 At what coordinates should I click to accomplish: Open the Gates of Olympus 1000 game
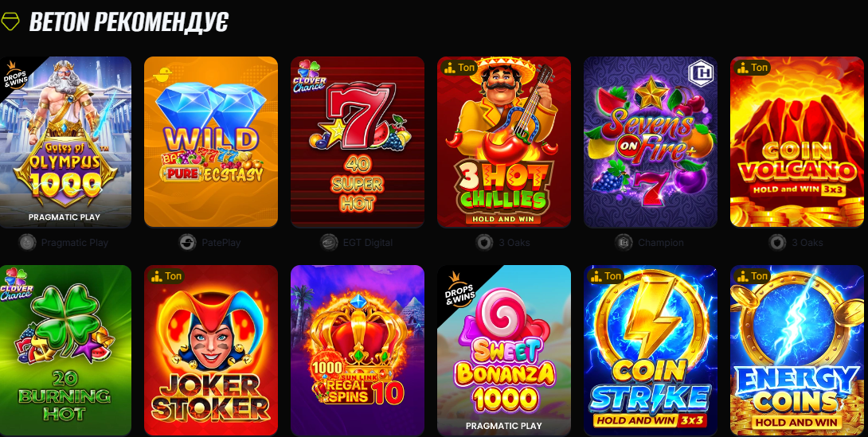click(x=65, y=142)
